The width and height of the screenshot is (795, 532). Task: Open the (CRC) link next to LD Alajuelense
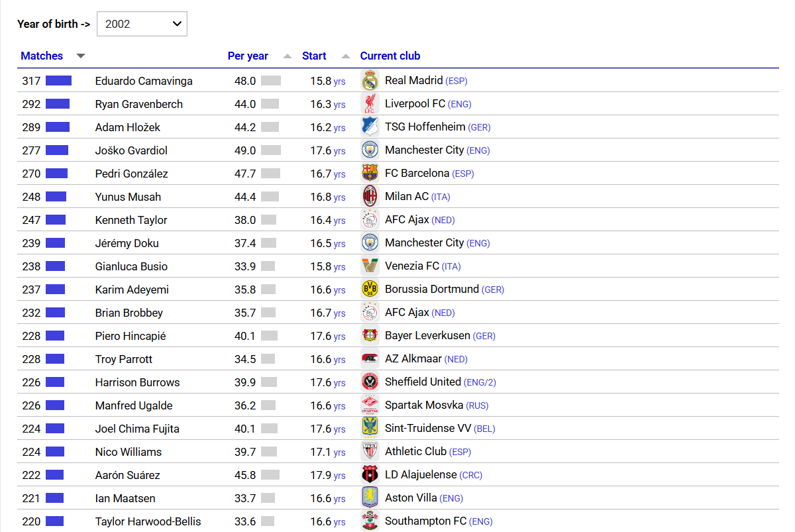point(471,475)
